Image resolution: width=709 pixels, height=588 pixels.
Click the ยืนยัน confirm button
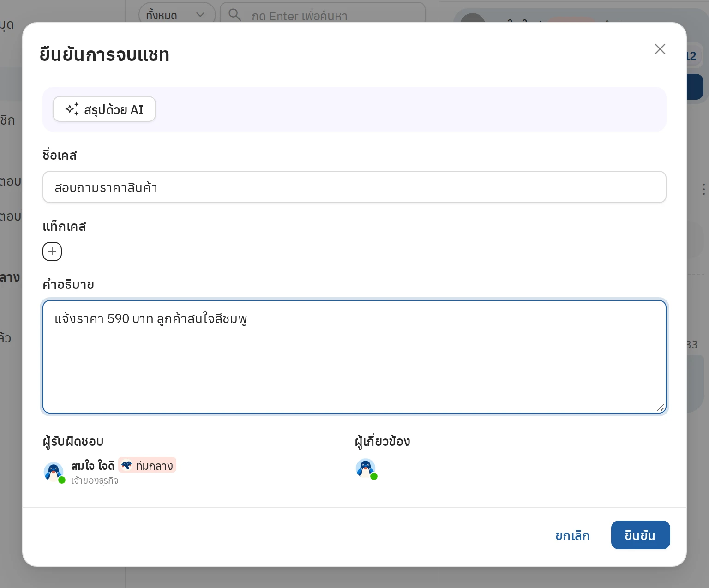point(640,535)
